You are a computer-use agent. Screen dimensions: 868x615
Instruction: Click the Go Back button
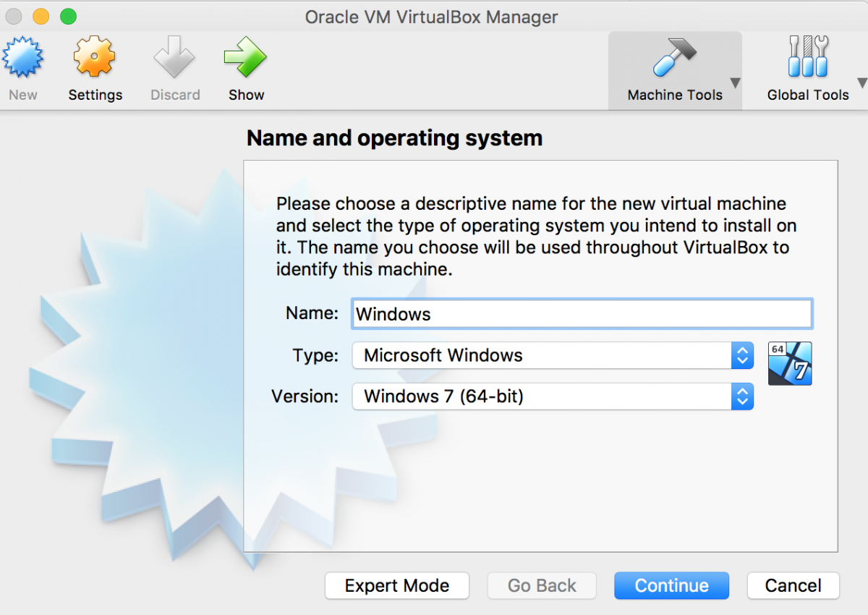point(542,585)
